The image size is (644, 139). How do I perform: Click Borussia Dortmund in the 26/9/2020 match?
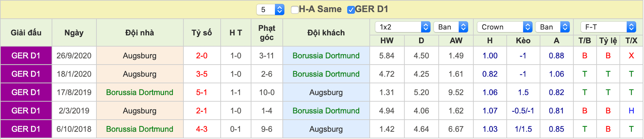click(326, 56)
